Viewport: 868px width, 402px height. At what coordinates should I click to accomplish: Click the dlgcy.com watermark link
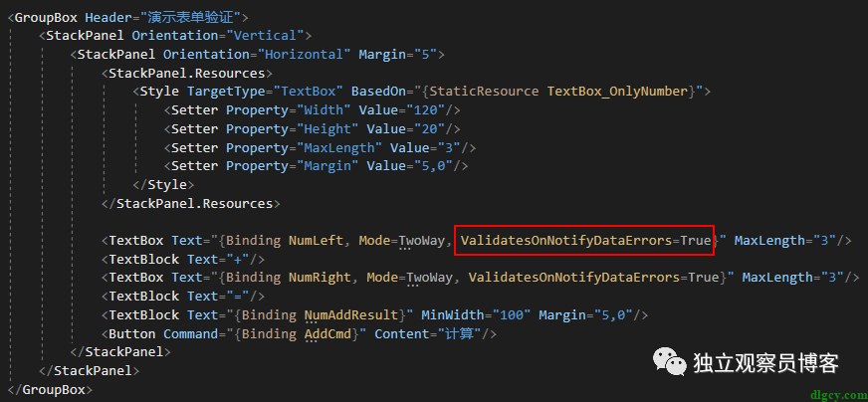pos(837,395)
